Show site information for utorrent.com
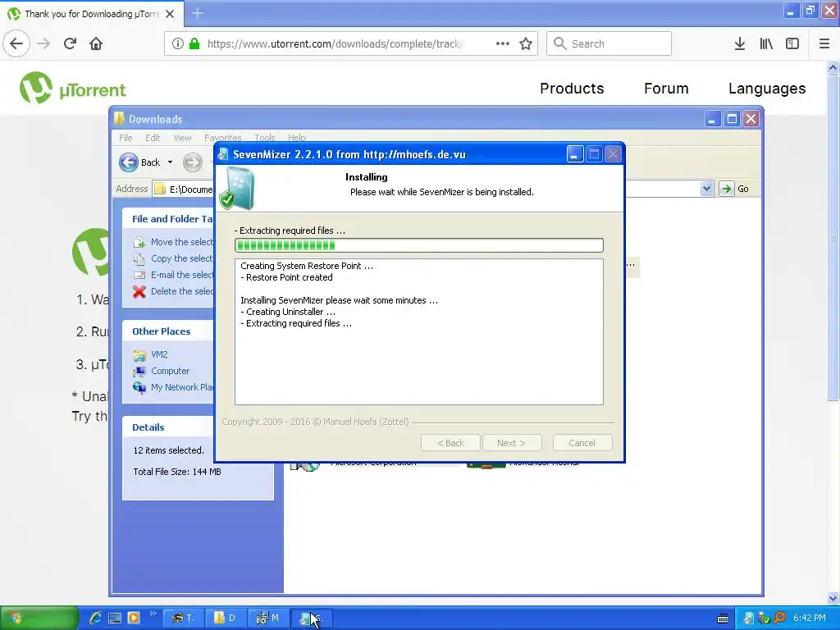This screenshot has width=840, height=630. tap(177, 43)
